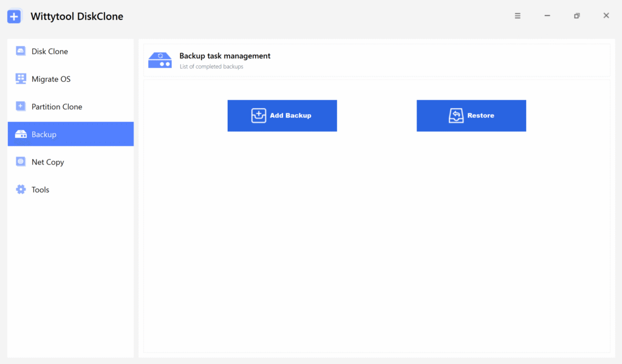This screenshot has width=622, height=364.
Task: Click the Tools gear icon
Action: (21, 189)
